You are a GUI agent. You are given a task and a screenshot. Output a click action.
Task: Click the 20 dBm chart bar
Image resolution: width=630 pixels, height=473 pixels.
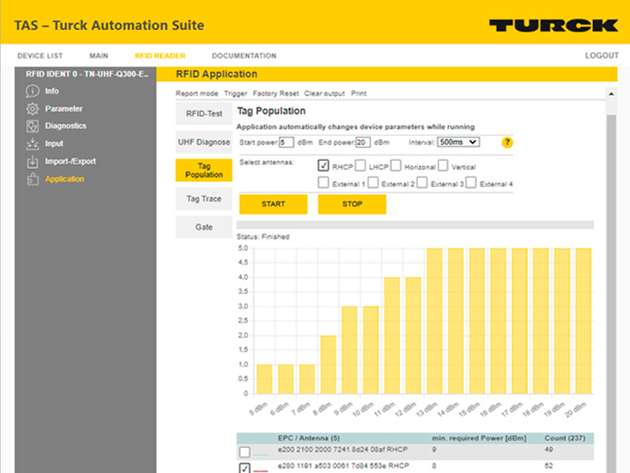(x=583, y=321)
